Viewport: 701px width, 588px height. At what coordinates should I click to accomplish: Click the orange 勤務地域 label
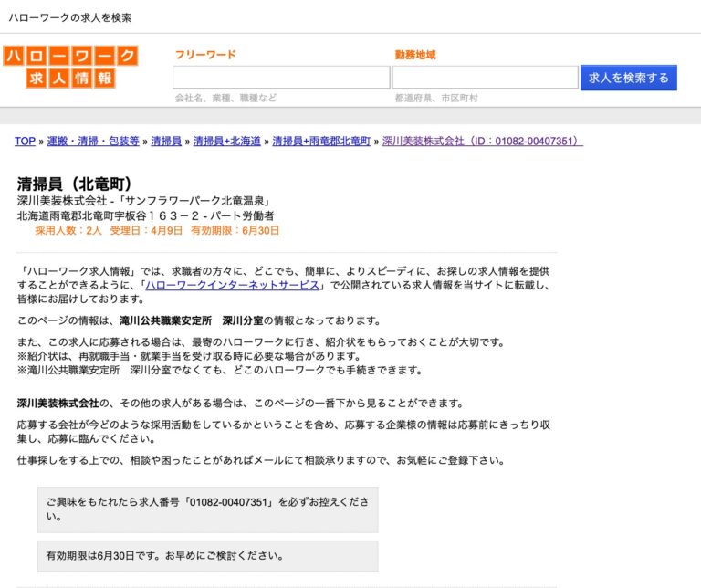pyautogui.click(x=415, y=55)
